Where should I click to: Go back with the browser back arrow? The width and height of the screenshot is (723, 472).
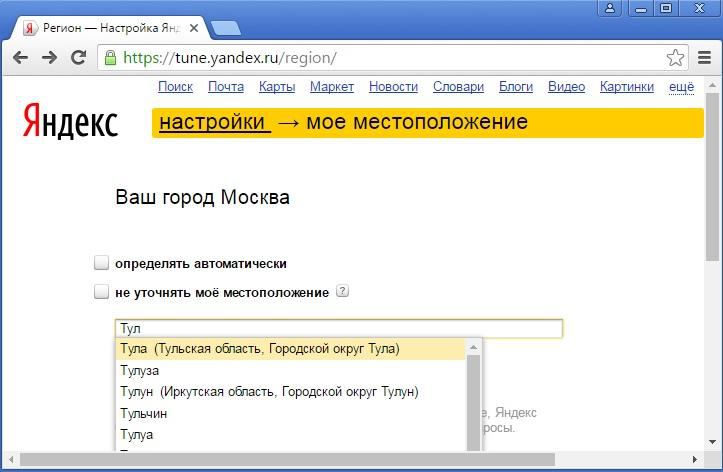(20, 58)
